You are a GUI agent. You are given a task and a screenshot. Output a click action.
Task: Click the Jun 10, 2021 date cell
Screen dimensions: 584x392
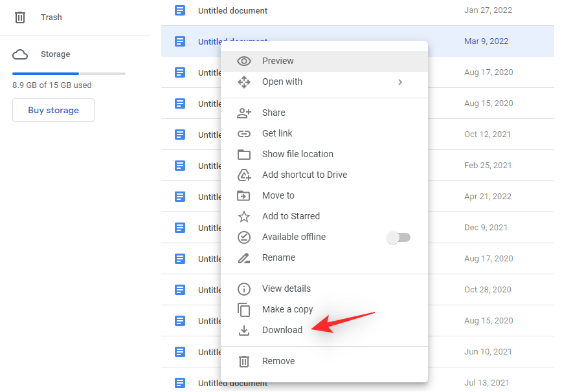click(488, 352)
